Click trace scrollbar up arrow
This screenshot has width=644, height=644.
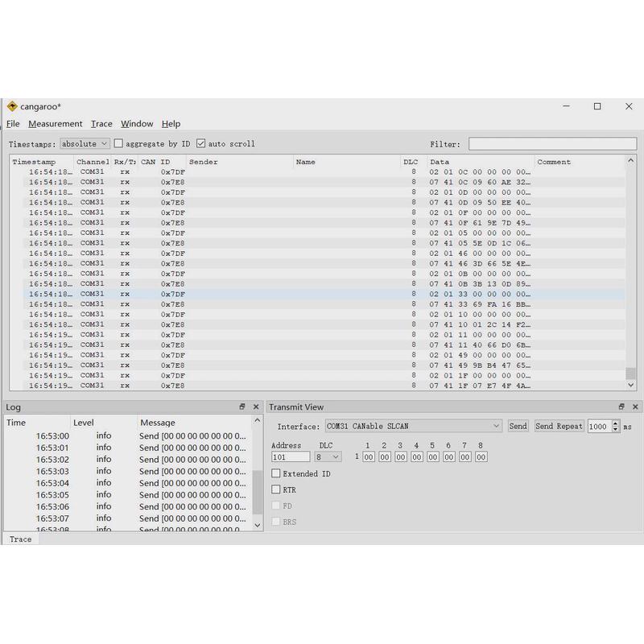pyautogui.click(x=631, y=160)
